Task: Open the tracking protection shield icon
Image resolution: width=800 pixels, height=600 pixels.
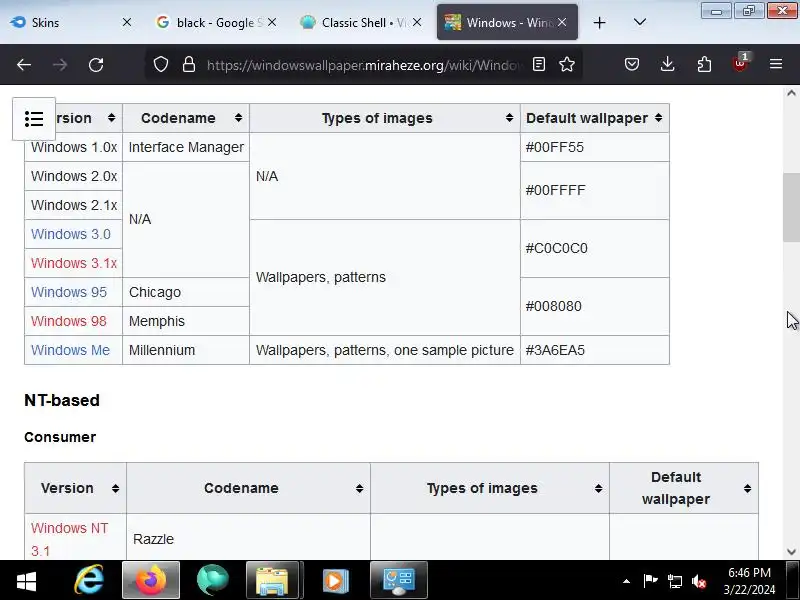Action: 161,64
